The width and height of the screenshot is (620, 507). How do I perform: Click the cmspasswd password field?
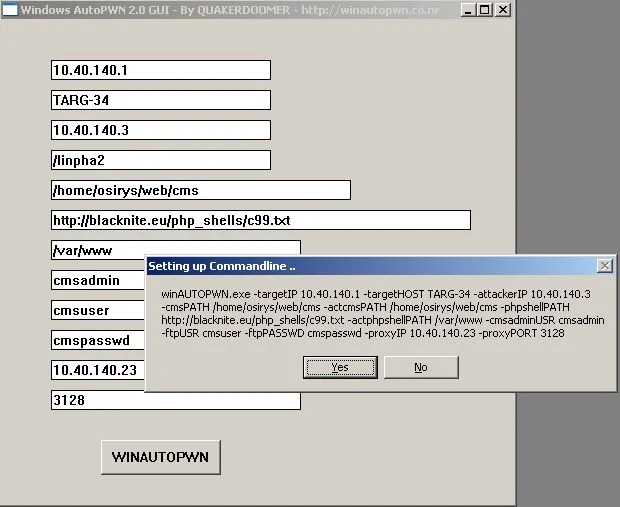tap(98, 341)
